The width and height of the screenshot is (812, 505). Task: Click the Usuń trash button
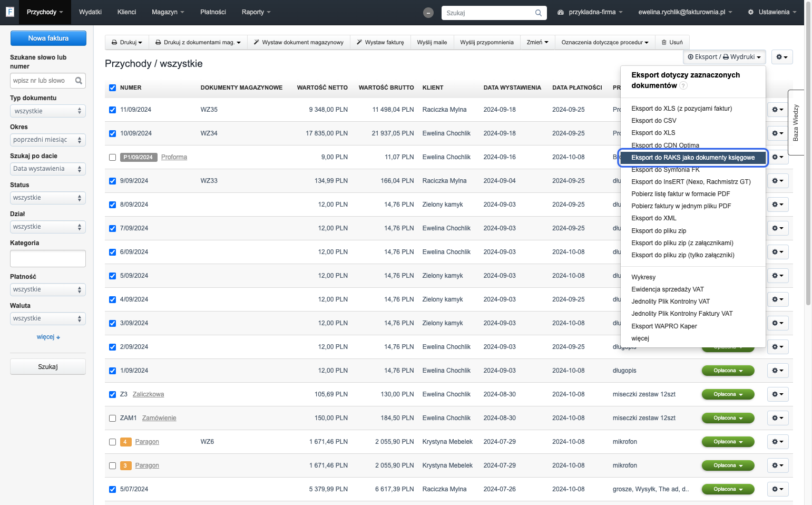(x=672, y=42)
